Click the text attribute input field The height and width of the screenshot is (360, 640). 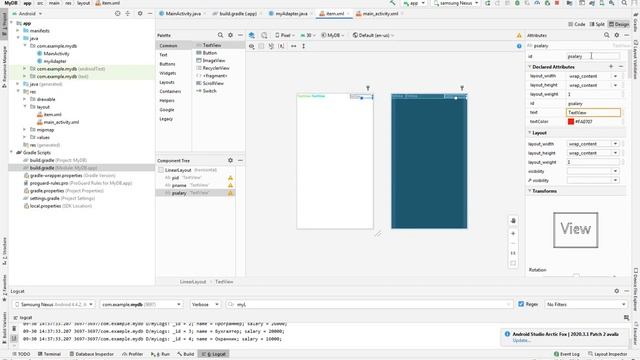coord(593,112)
